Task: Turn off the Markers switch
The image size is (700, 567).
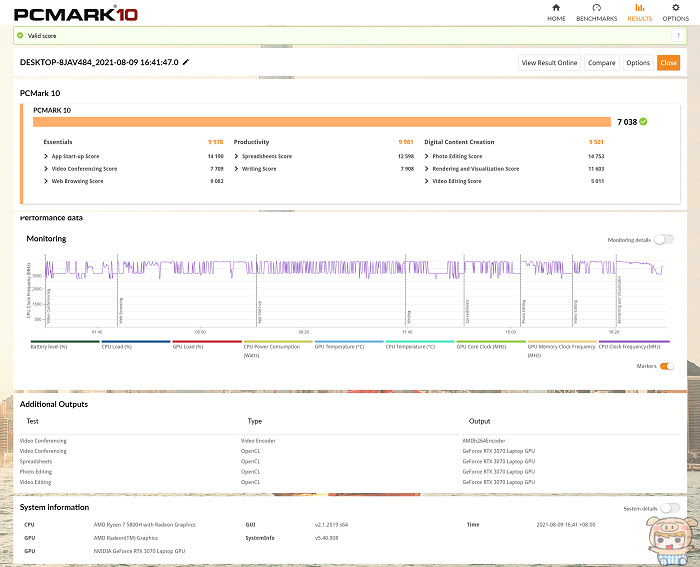Action: pos(667,366)
